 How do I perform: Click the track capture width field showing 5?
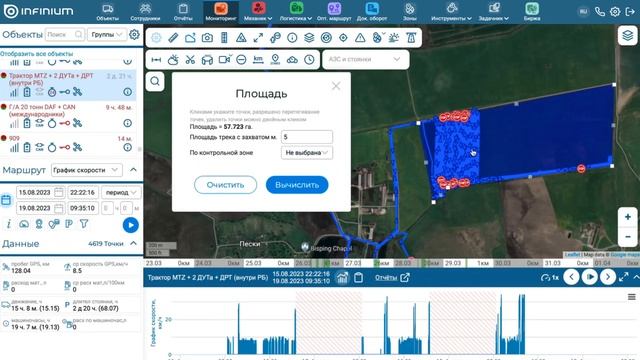click(x=307, y=137)
